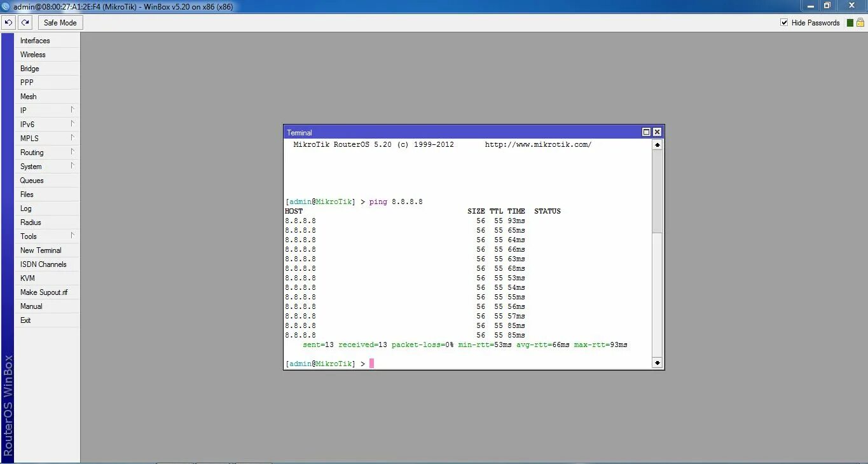Click the redo arrow icon in toolbar
This screenshot has height=464, width=868.
[25, 23]
